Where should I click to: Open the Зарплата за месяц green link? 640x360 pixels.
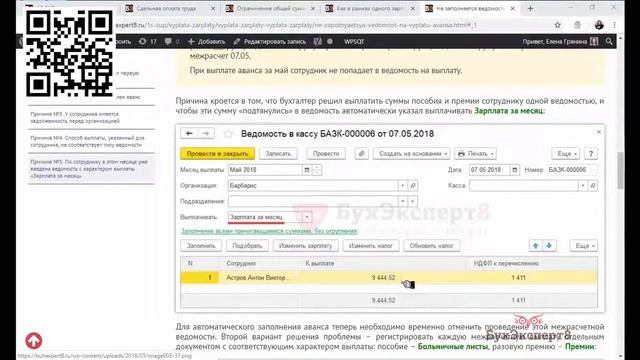(x=509, y=111)
